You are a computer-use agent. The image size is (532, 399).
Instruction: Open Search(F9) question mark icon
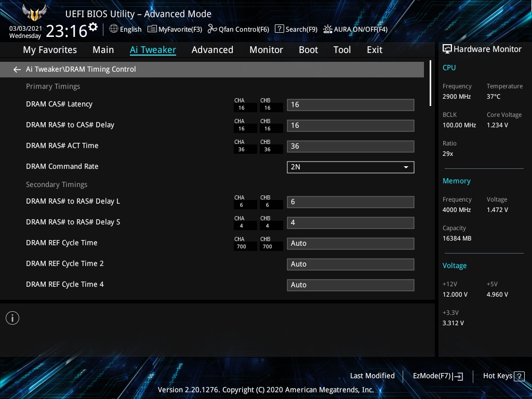279,29
